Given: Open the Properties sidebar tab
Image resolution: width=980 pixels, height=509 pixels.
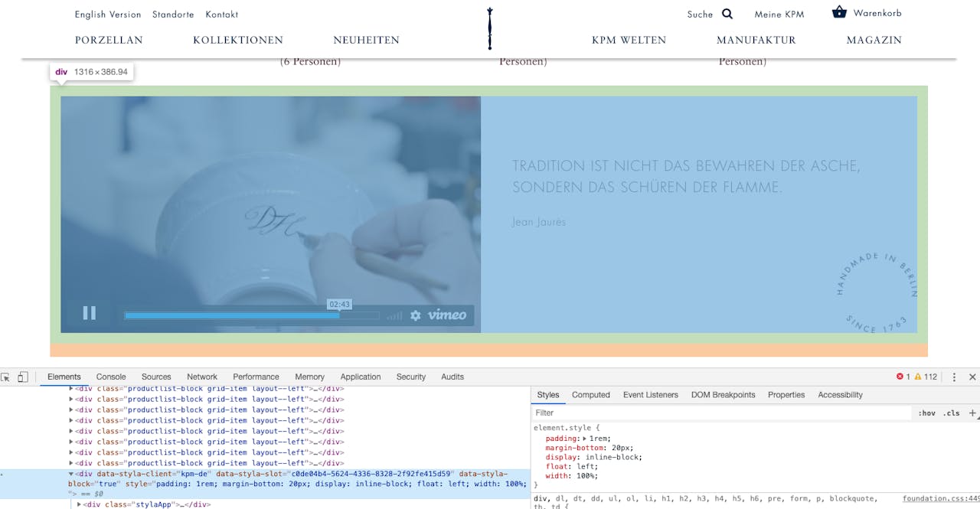Looking at the screenshot, I should coord(786,395).
